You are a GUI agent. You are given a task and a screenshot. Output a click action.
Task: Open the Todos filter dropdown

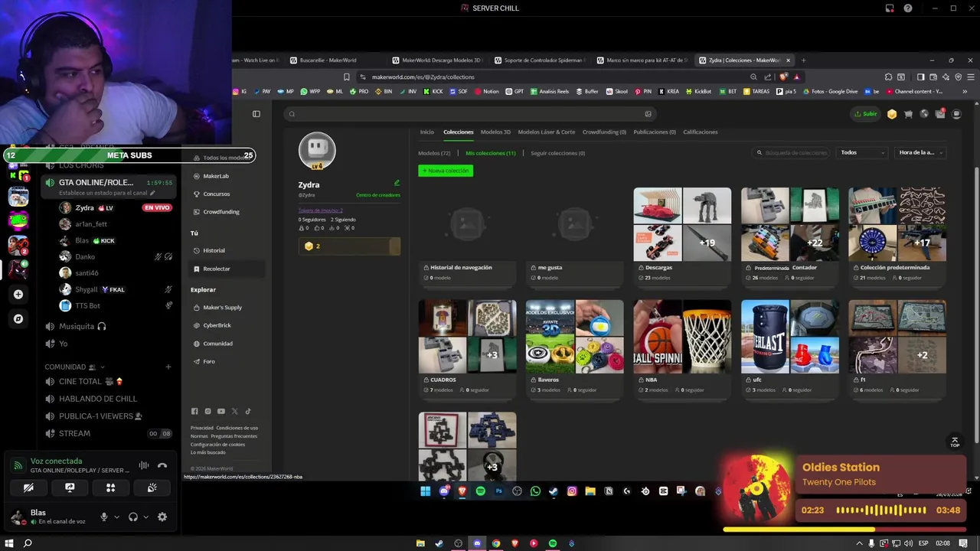pos(862,152)
